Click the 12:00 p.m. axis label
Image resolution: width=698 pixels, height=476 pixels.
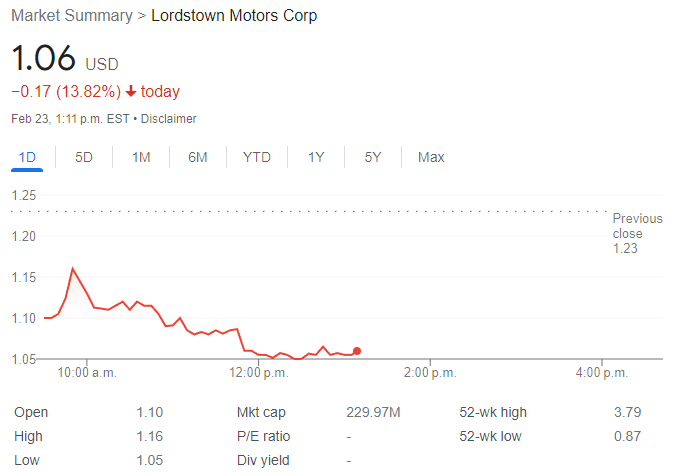(x=259, y=373)
